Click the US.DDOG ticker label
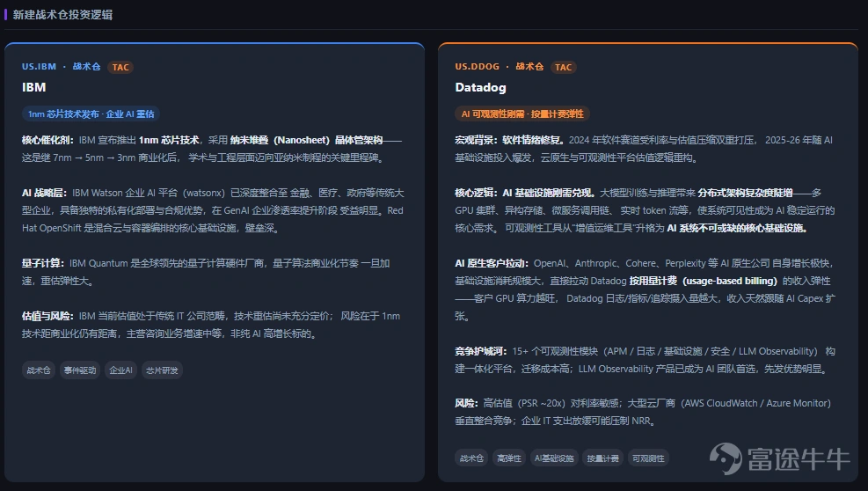Image resolution: width=868 pixels, height=491 pixels. pyautogui.click(x=478, y=67)
